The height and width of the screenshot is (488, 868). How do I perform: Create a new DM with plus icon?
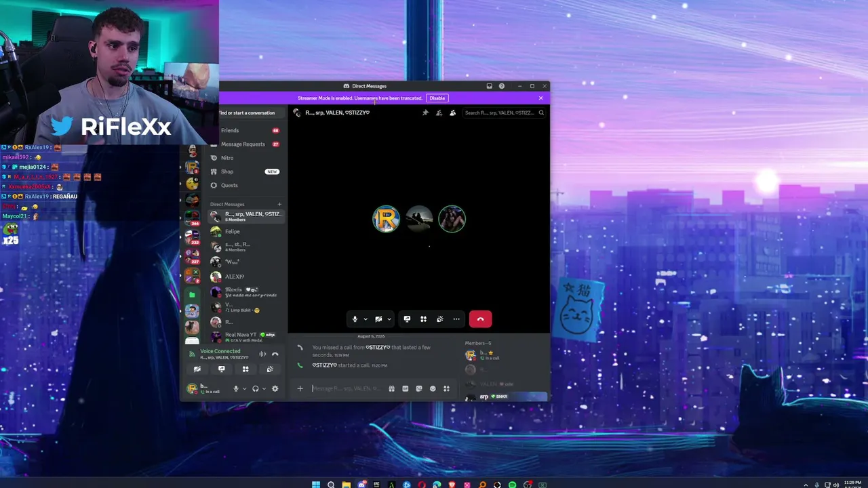pyautogui.click(x=279, y=204)
